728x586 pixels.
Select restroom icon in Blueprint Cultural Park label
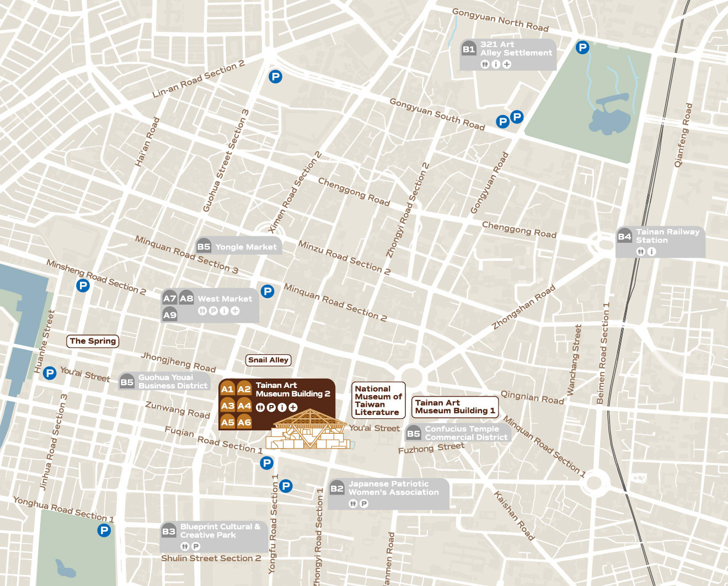point(185,546)
